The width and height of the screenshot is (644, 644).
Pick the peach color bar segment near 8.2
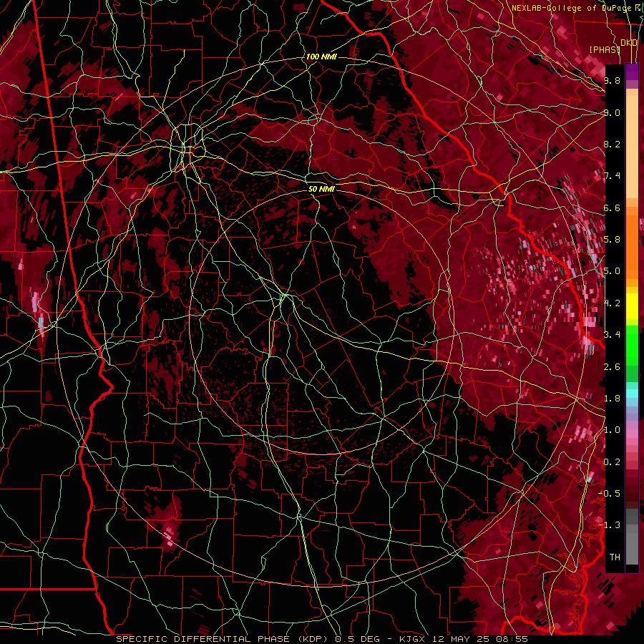[632, 148]
